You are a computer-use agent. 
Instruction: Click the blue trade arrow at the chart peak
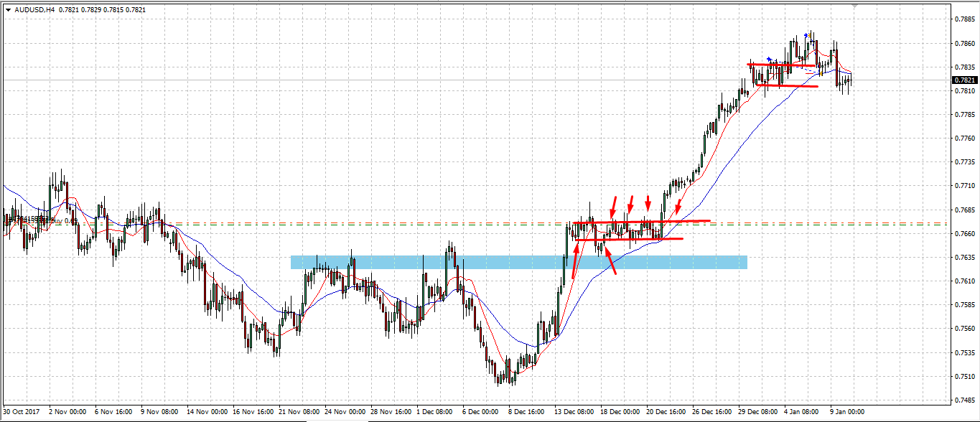[x=807, y=34]
